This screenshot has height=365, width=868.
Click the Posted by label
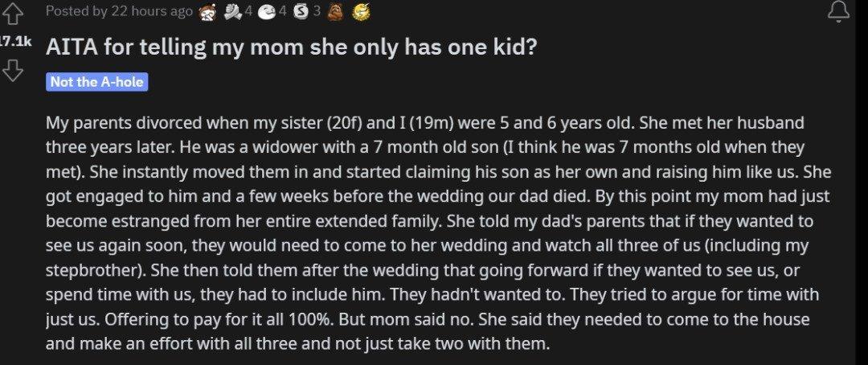click(x=76, y=11)
